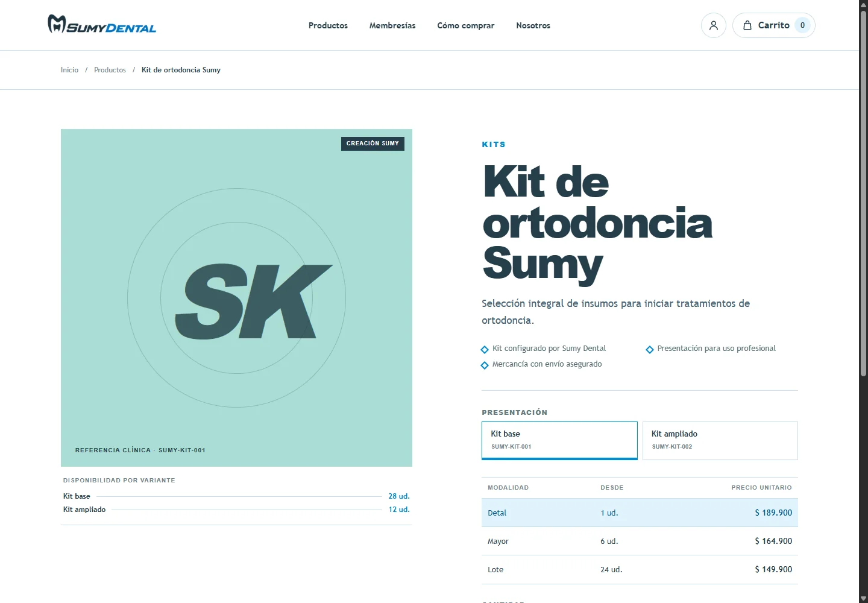Open the Nosotros menu item

pyautogui.click(x=533, y=25)
